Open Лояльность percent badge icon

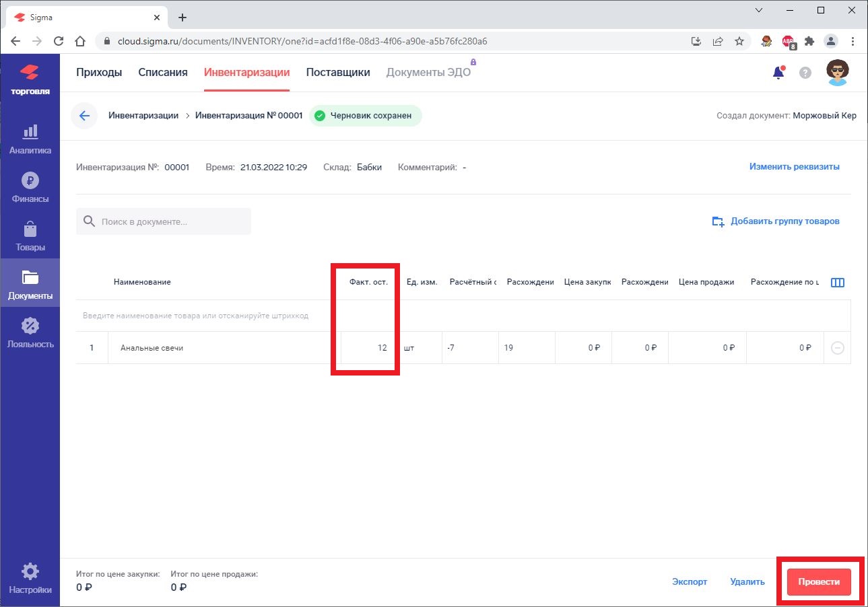tap(30, 326)
